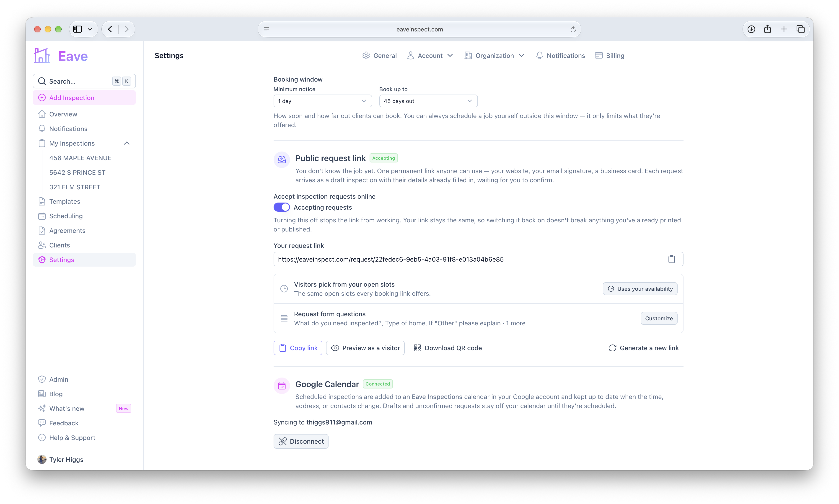This screenshot has width=839, height=504.
Task: Open 456 MAPLE AVENUE inspection
Action: 80,158
